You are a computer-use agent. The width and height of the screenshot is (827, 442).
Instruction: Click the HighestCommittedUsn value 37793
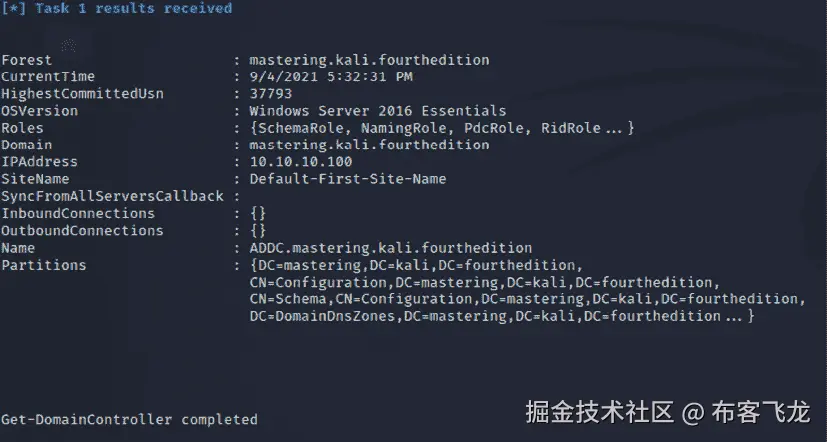[270, 94]
